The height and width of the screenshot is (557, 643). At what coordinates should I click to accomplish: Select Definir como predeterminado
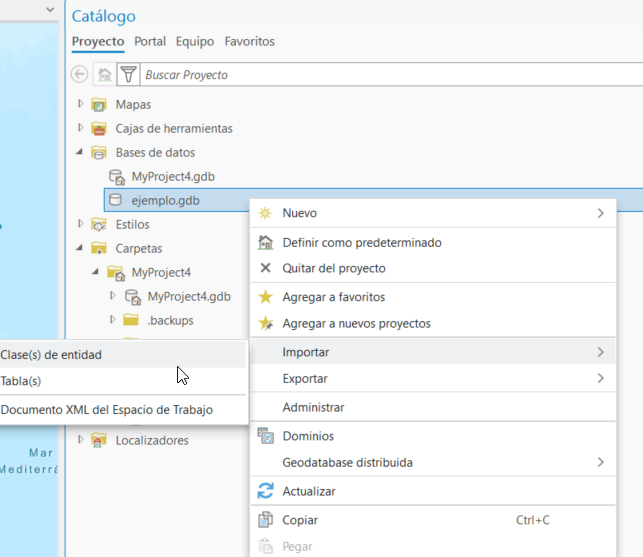361,242
